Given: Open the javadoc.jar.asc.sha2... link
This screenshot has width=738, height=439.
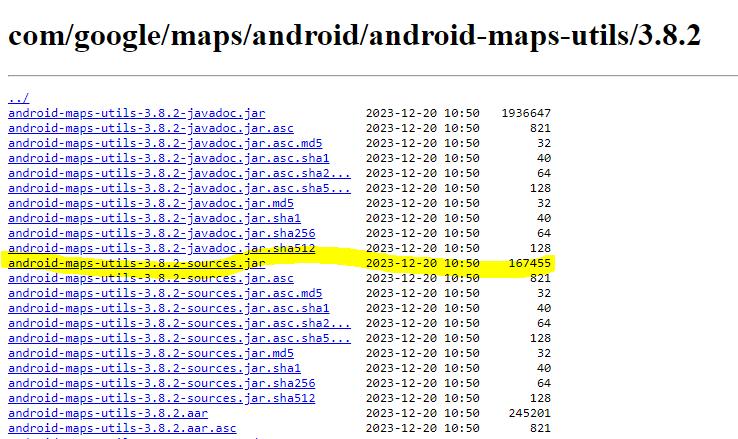Looking at the screenshot, I should [179, 174].
